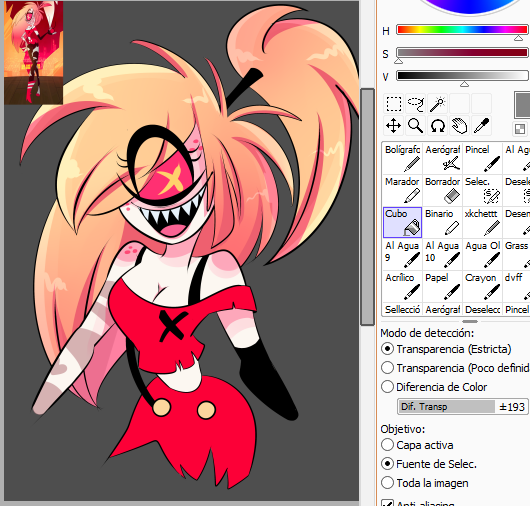Click the Dif. Transp tolerance slider
The height and width of the screenshot is (506, 530).
point(462,407)
